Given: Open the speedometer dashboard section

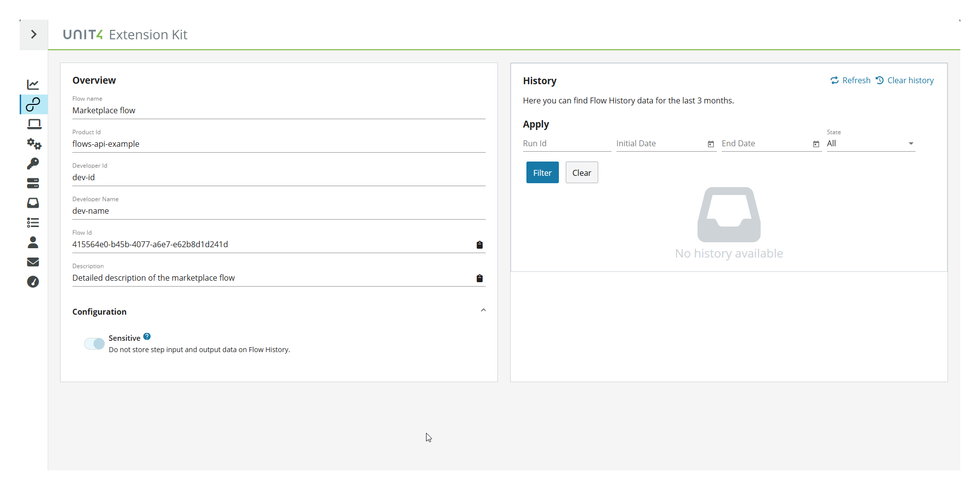Looking at the screenshot, I should tap(33, 282).
